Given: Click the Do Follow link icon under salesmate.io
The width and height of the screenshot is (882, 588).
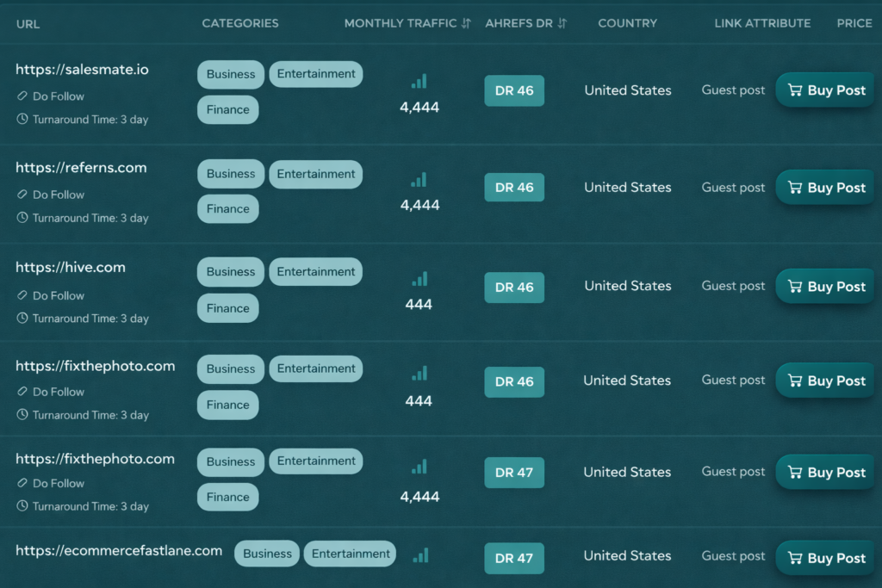Looking at the screenshot, I should coord(22,96).
